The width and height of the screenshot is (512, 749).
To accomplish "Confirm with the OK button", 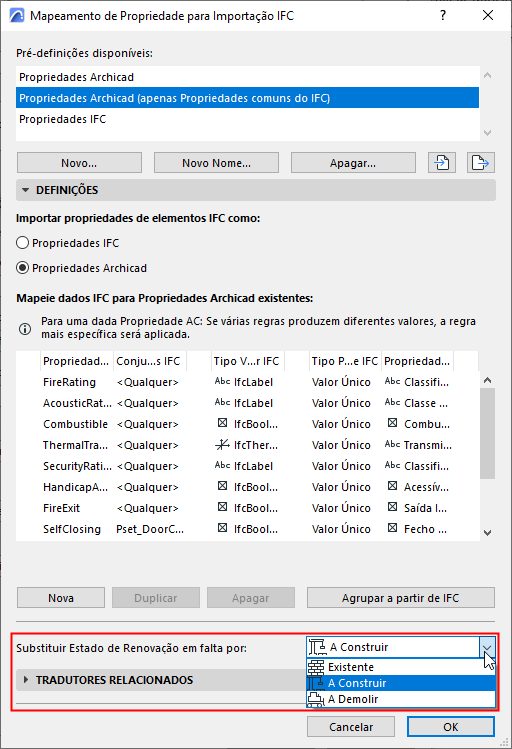I will (x=450, y=727).
